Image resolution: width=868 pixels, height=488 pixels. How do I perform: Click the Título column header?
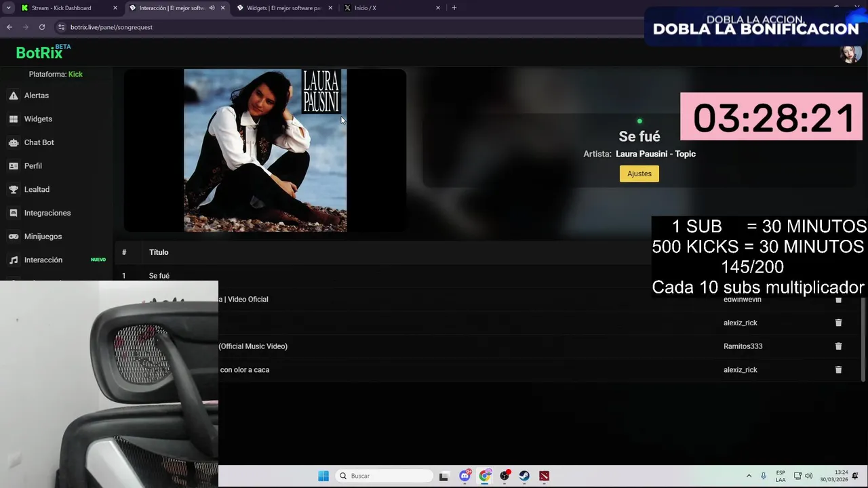pos(159,252)
